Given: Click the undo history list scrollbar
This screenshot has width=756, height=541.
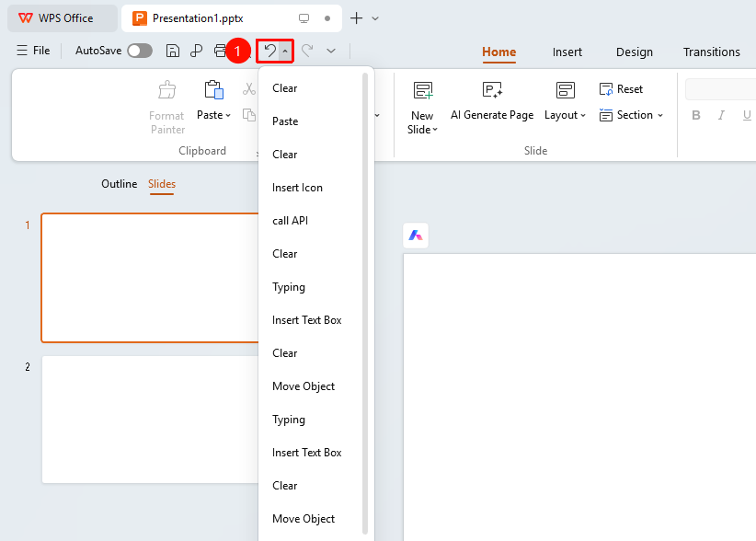Looking at the screenshot, I should click(365, 304).
